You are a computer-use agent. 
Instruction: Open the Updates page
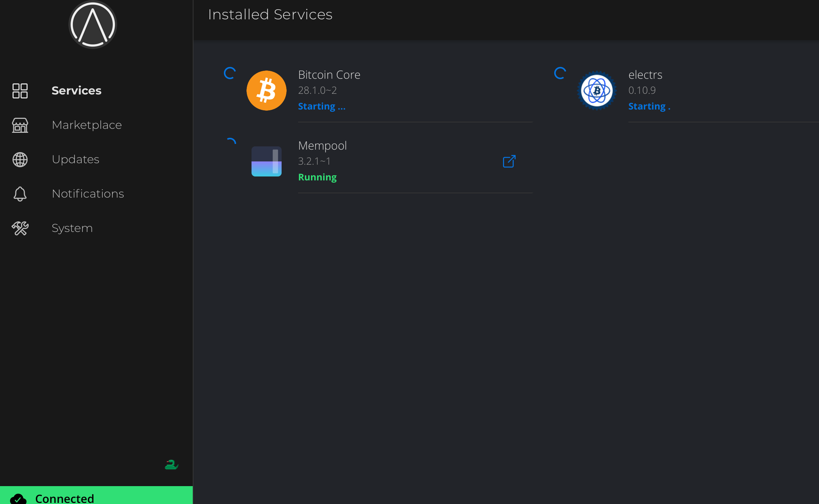point(76,159)
